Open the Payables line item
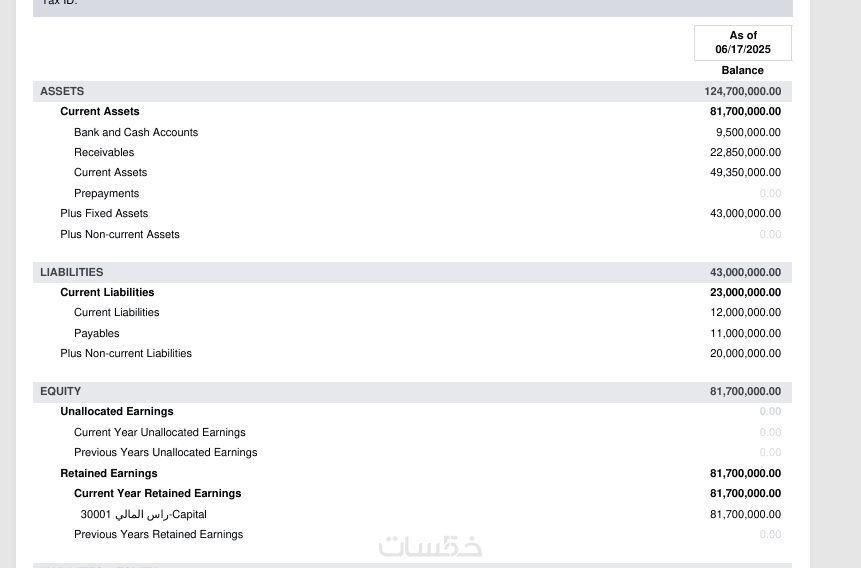Screen dimensions: 861x568 click(97, 333)
